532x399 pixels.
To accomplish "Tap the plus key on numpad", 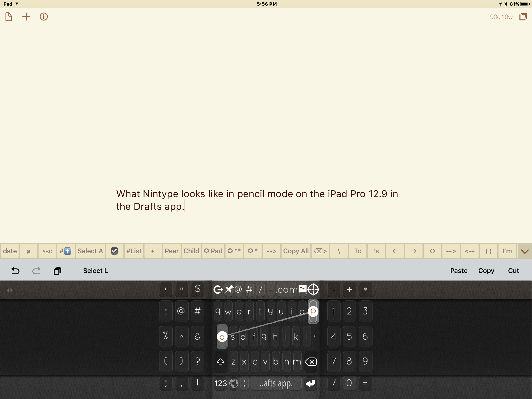I will tap(349, 290).
